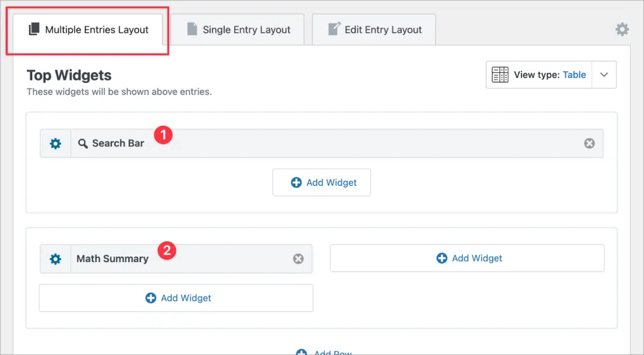Open the Search Bar widget settings gear
This screenshot has height=355, width=644.
(x=55, y=144)
